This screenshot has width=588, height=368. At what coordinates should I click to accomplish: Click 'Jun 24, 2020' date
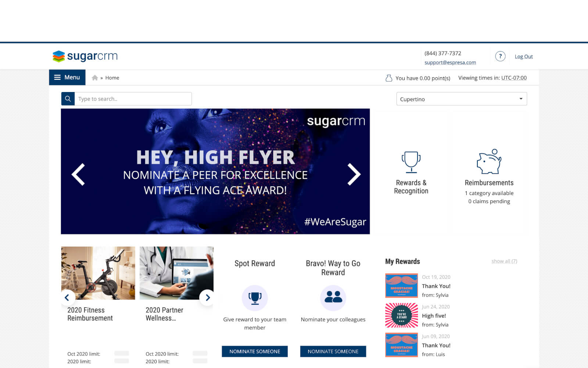pyautogui.click(x=436, y=307)
